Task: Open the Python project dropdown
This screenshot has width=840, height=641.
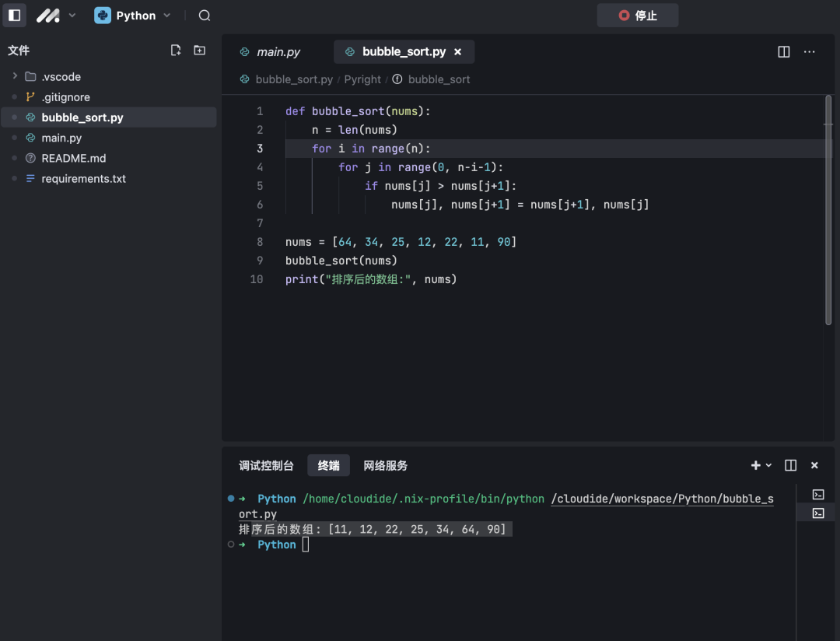Action: pos(166,16)
